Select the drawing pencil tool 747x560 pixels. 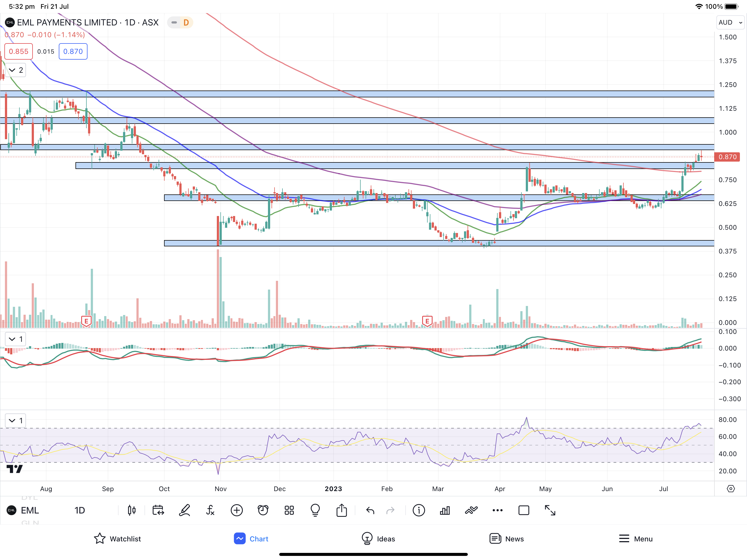(x=184, y=510)
